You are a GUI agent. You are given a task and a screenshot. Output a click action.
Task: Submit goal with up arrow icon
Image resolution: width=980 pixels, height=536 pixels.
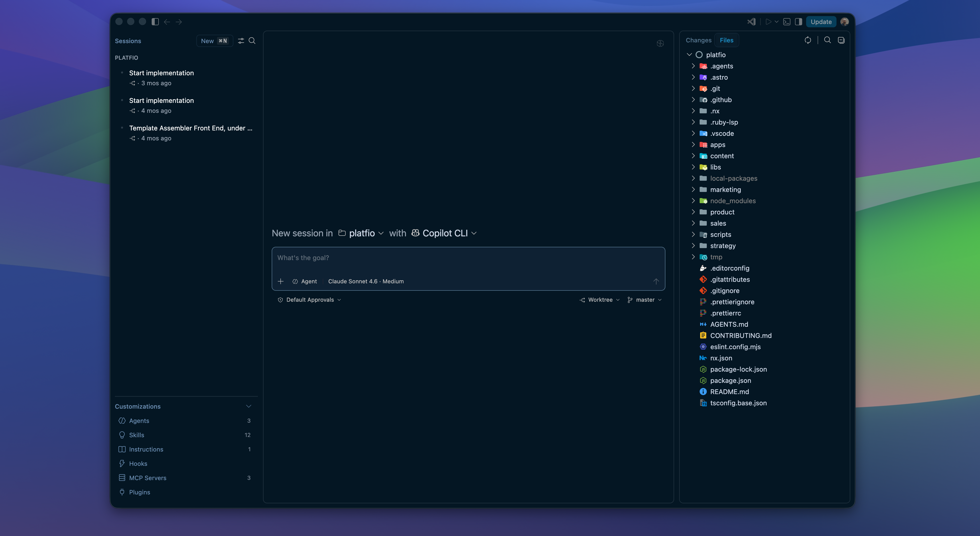656,282
